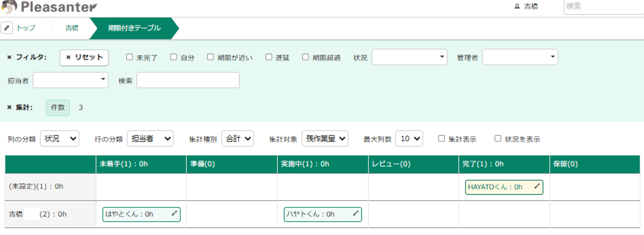Toggle the 自分 checkbox
The height and width of the screenshot is (235, 644).
click(174, 57)
